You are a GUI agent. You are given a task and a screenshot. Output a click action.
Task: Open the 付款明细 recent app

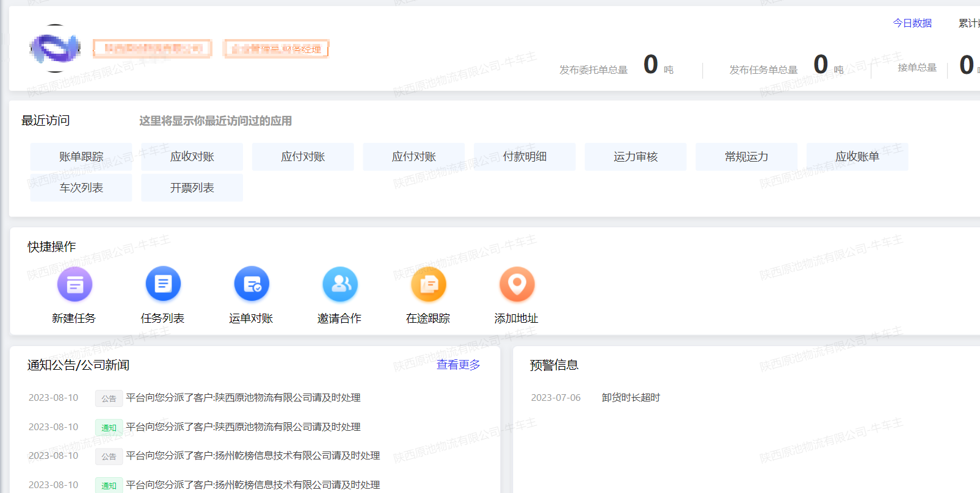524,157
